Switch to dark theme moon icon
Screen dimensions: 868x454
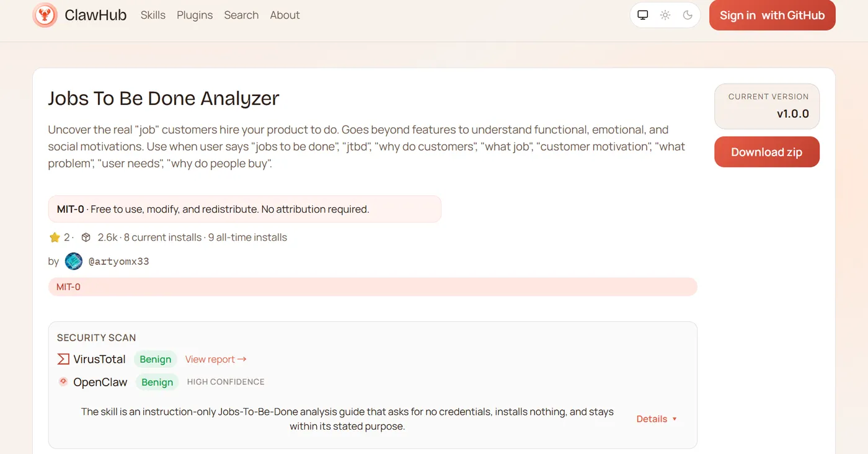click(688, 15)
